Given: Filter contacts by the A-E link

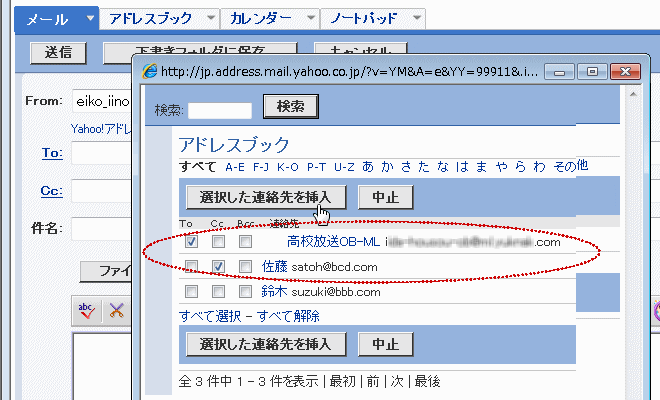Looking at the screenshot, I should (235, 166).
